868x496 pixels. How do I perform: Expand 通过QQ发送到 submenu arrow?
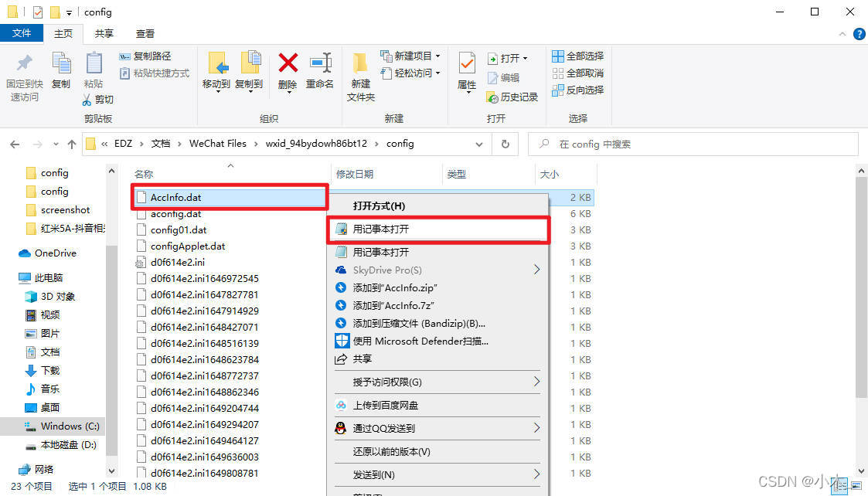point(536,427)
